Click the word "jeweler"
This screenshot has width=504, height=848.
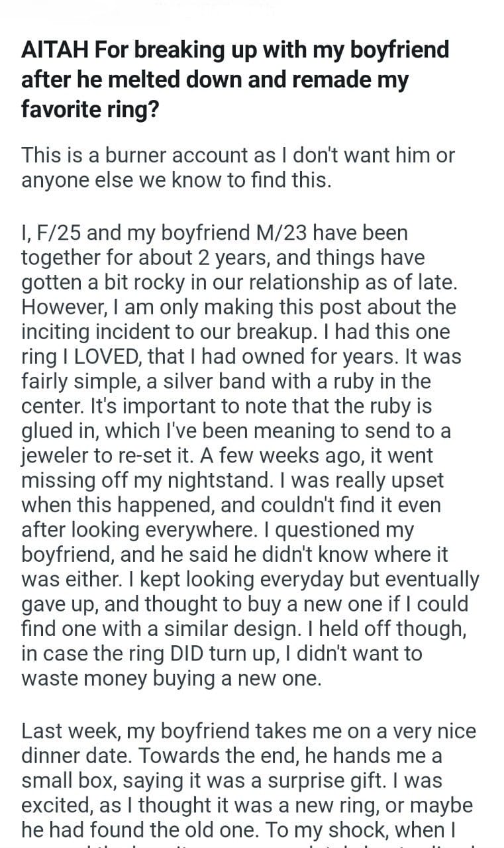coord(60,455)
